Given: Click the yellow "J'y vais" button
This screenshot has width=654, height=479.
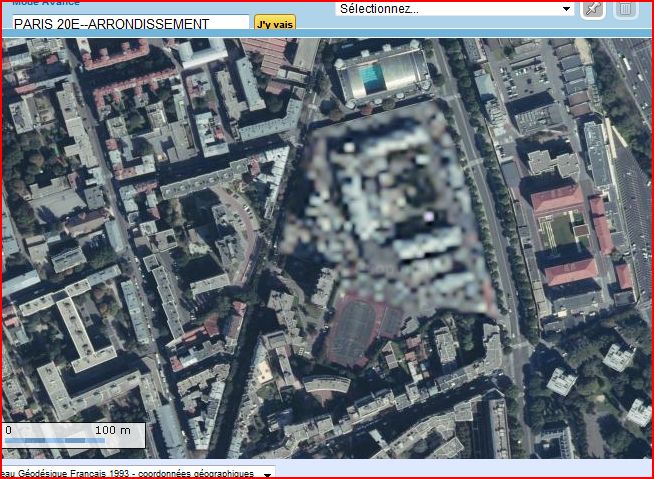Looking at the screenshot, I should tap(275, 22).
